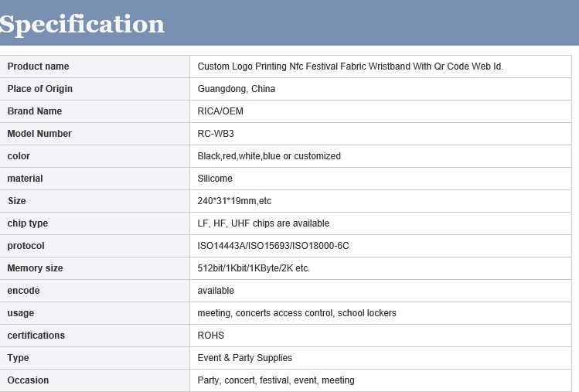The width and height of the screenshot is (579, 392).
Task: Click the Memory size value text
Action: pos(254,268)
